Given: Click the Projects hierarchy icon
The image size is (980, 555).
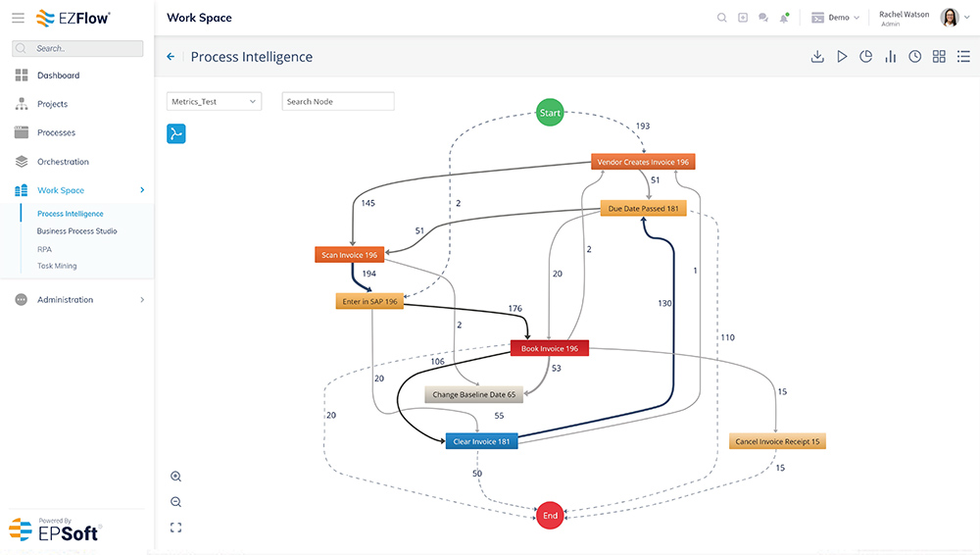Looking at the screenshot, I should [x=22, y=104].
